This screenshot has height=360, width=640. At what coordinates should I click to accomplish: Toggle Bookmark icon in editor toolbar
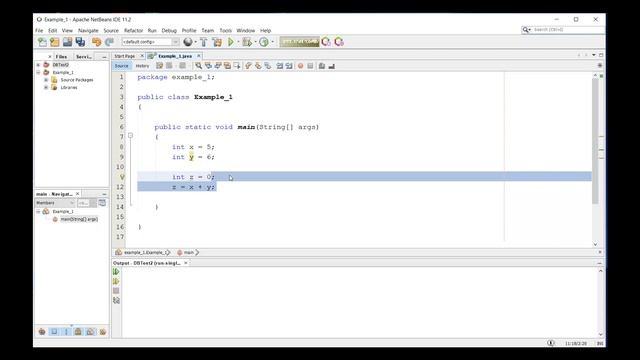click(268, 66)
